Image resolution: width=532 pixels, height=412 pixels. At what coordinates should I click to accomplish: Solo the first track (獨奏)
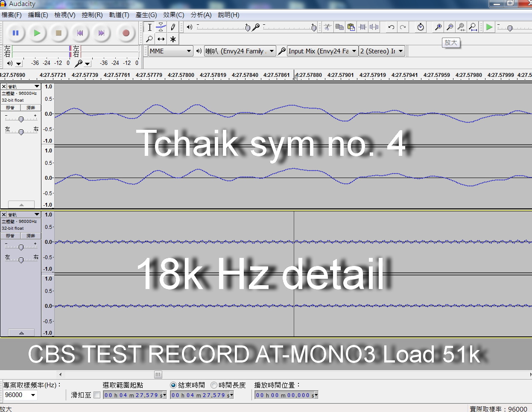coord(31,108)
